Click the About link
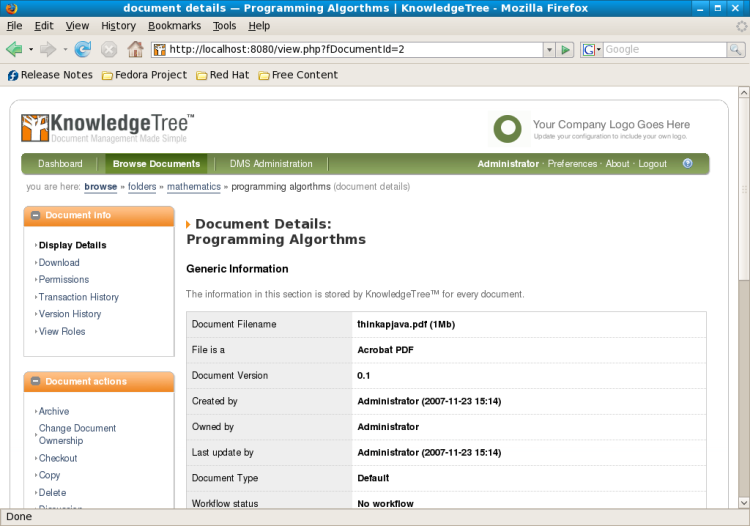Image resolution: width=750 pixels, height=526 pixels. point(618,164)
